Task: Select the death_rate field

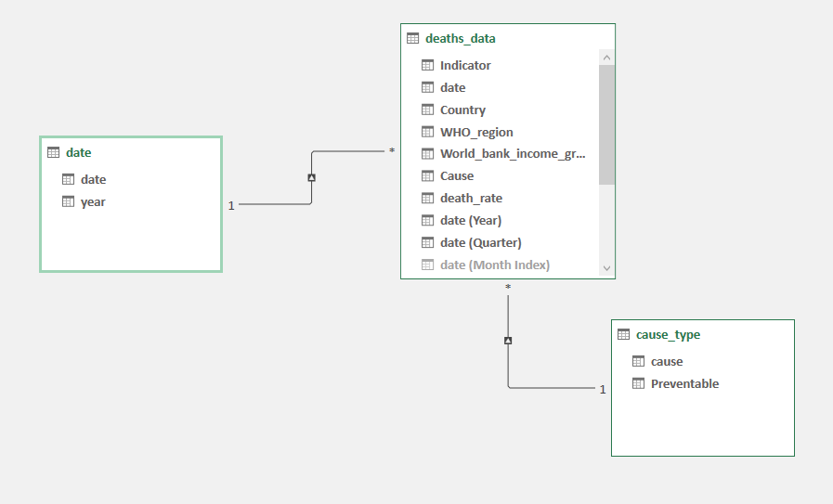Action: [471, 198]
